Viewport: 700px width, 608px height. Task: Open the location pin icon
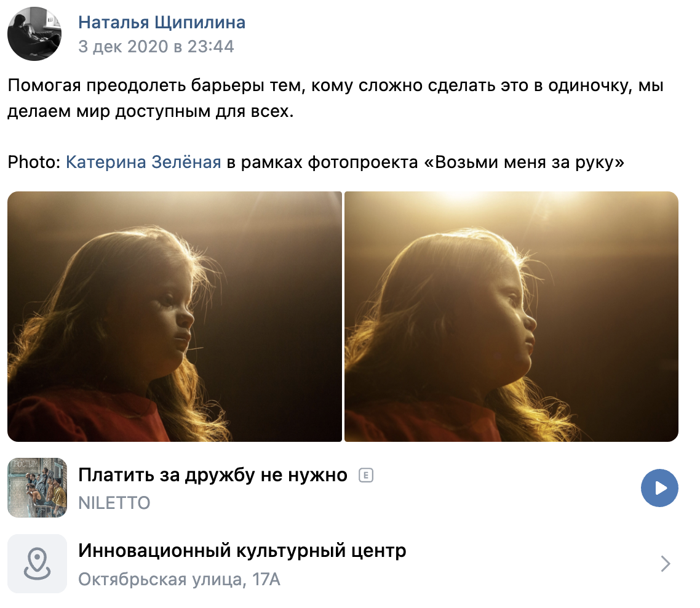pyautogui.click(x=37, y=564)
